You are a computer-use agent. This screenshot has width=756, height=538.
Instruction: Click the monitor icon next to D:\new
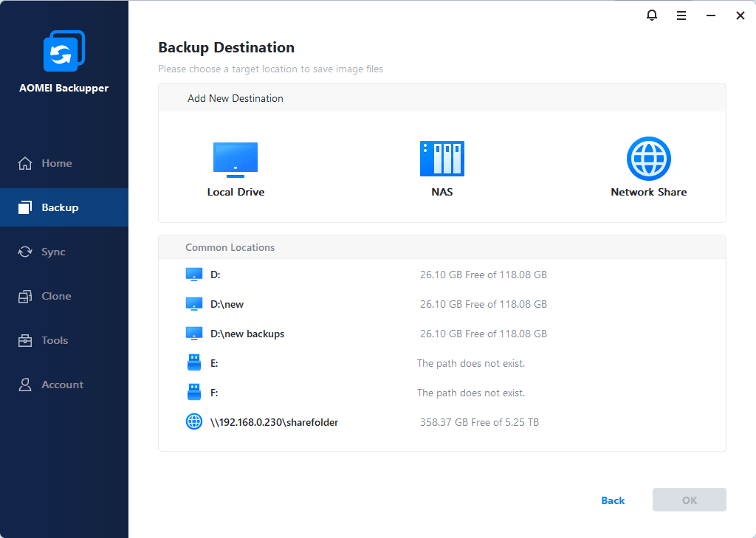(x=193, y=304)
